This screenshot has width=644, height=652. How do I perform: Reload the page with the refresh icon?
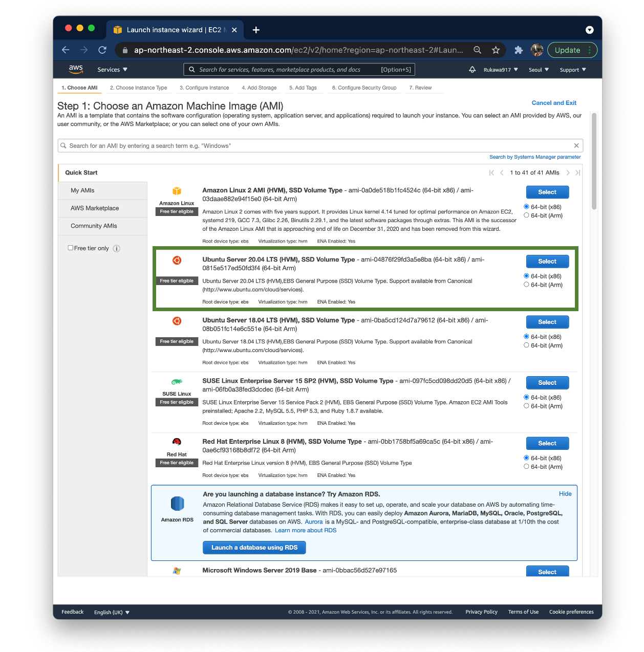tap(102, 50)
